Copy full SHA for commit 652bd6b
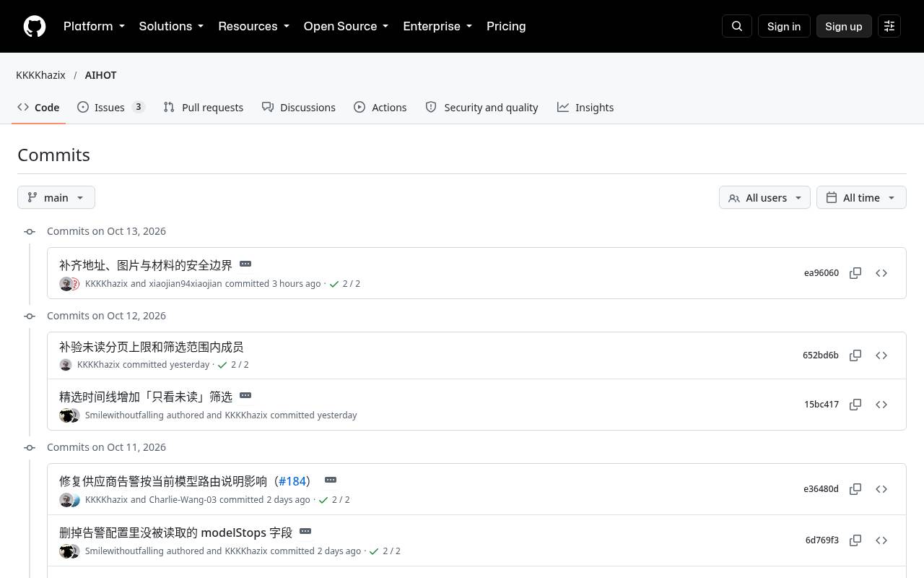This screenshot has height=578, width=924. [855, 355]
